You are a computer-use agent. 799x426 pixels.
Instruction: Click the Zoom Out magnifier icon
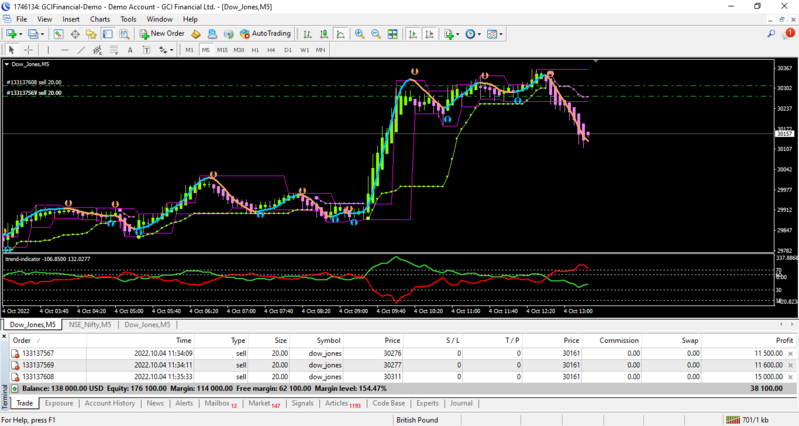point(376,34)
